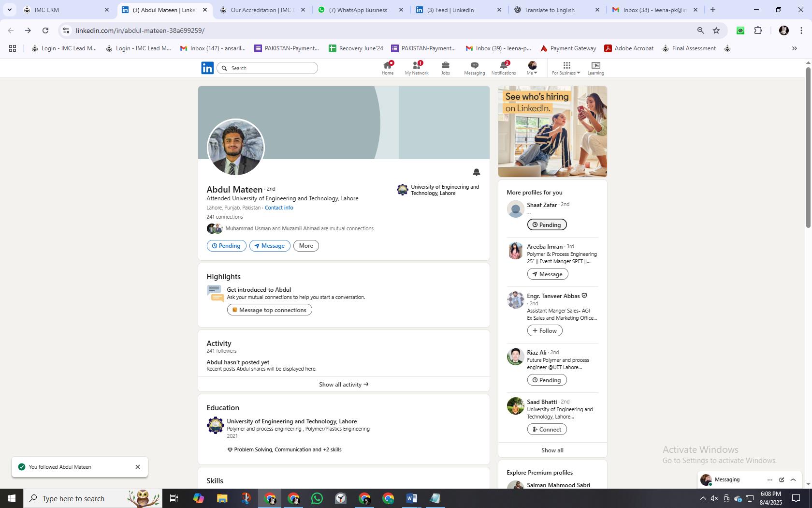The height and width of the screenshot is (508, 812).
Task: Open Jobs briefcase icon
Action: point(445,68)
